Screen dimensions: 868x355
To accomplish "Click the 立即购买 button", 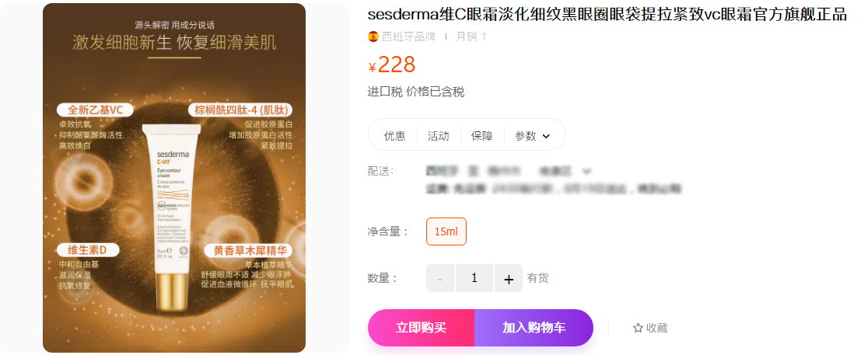I will tap(422, 327).
